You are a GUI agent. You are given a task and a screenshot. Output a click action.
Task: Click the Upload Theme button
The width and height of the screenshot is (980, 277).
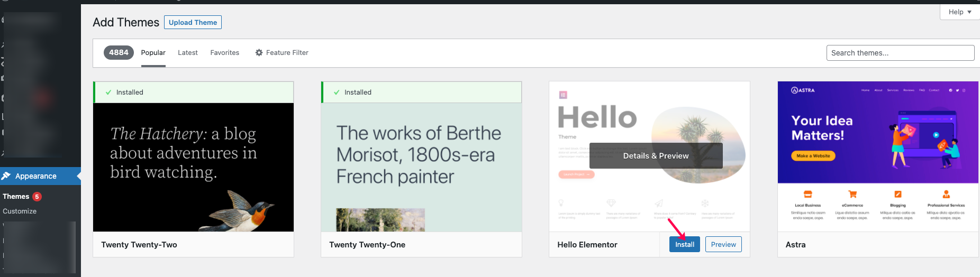tap(193, 22)
